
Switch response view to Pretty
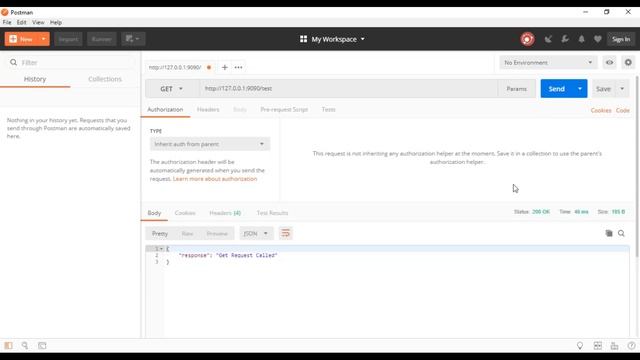click(160, 233)
